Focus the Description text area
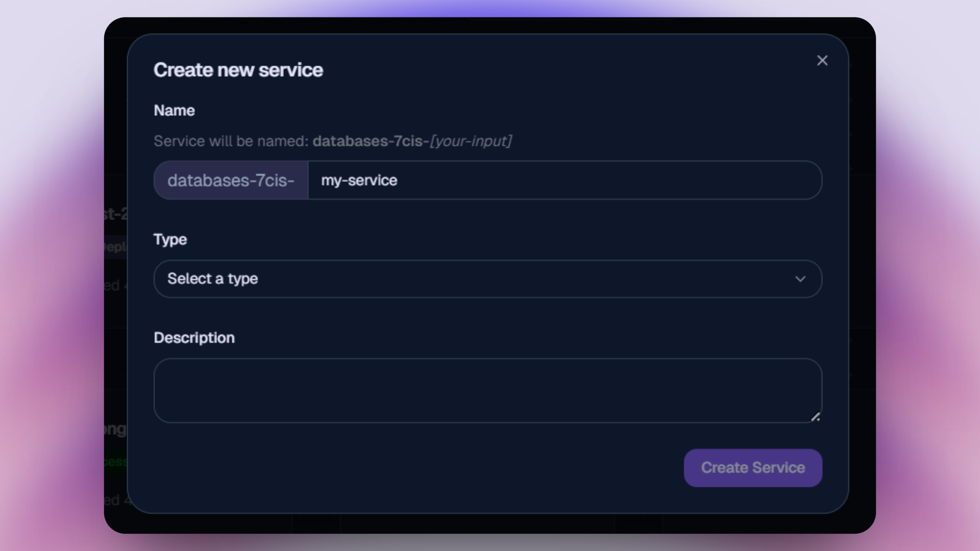The height and width of the screenshot is (551, 980). pyautogui.click(x=487, y=390)
